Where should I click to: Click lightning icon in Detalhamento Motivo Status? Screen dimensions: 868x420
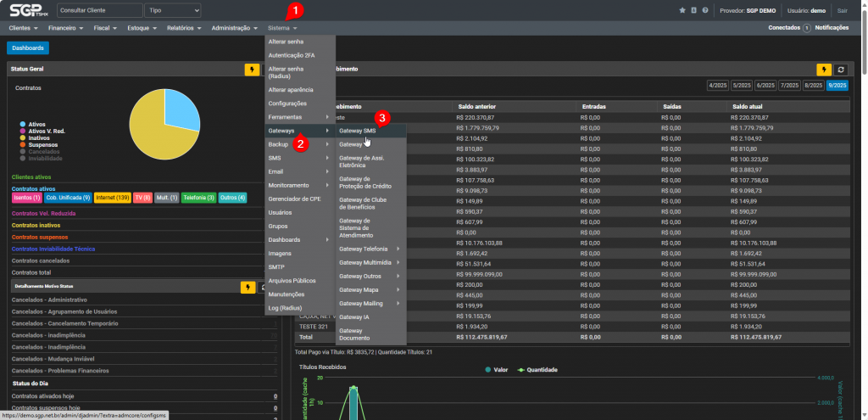click(x=248, y=288)
